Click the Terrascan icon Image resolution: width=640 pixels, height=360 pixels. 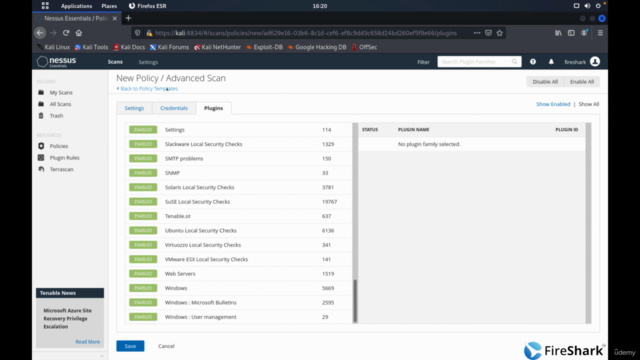pyautogui.click(x=41, y=169)
